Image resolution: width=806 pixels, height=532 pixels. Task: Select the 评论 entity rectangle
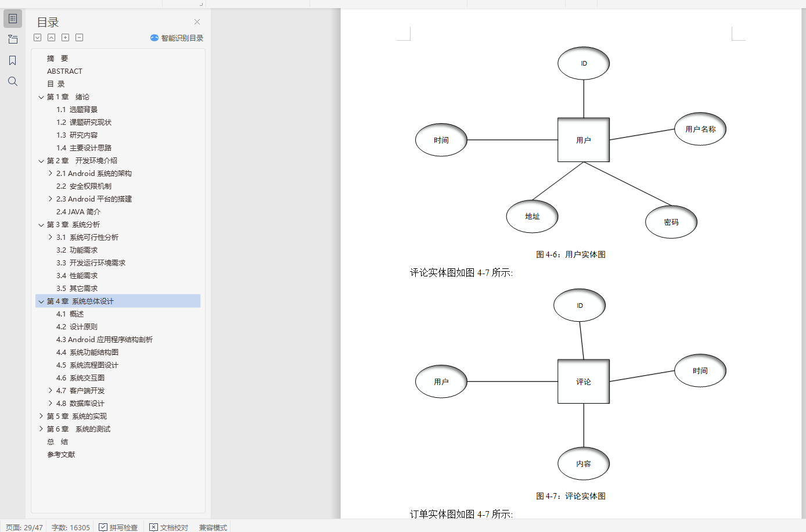[584, 382]
